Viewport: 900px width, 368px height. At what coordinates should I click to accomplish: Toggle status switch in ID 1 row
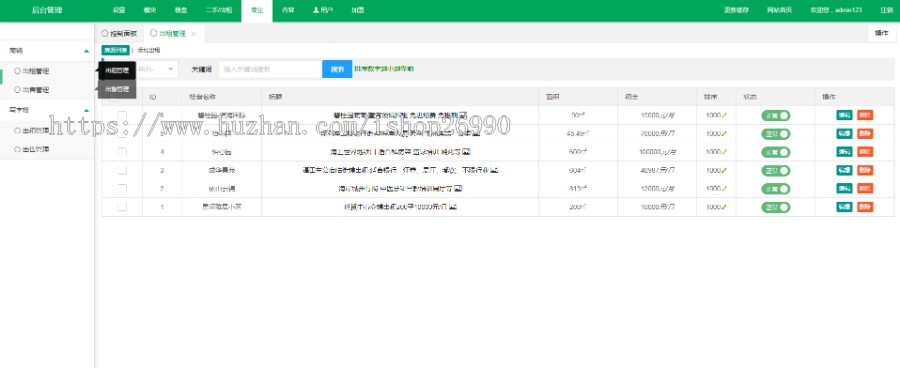pyautogui.click(x=775, y=207)
